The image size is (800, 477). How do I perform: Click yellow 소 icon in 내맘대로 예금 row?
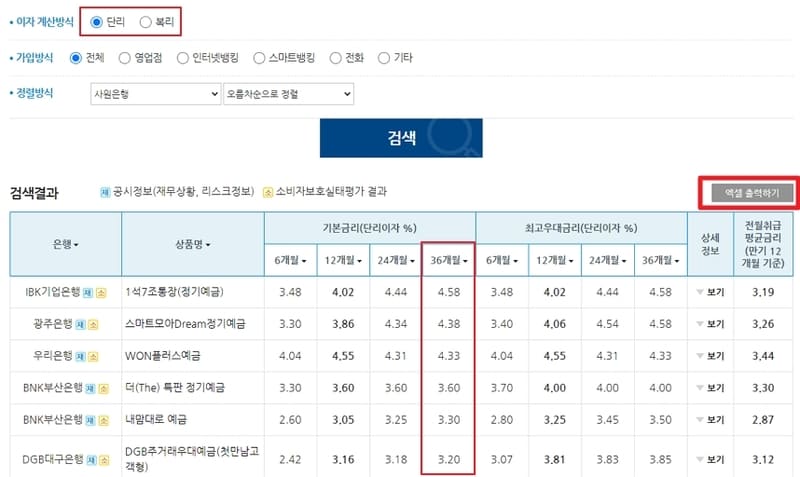(x=104, y=420)
